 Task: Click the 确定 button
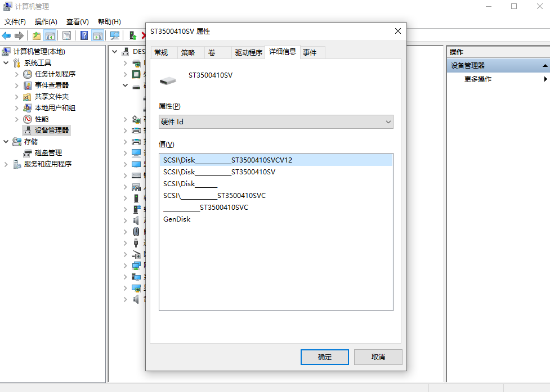click(324, 357)
